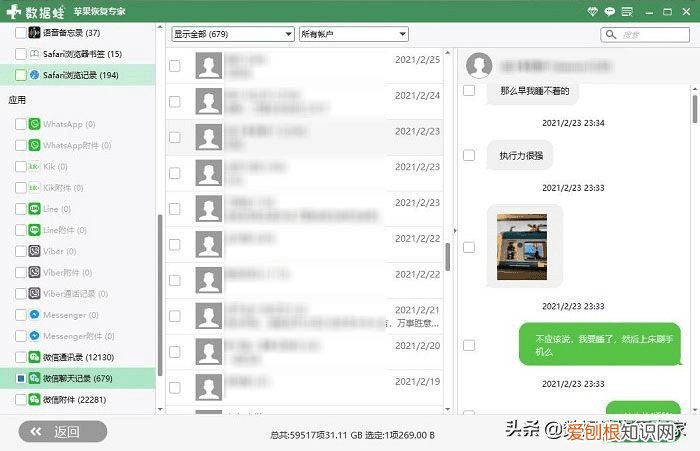Click the Safari bookmarks book icon
700x451 pixels.
(x=34, y=54)
